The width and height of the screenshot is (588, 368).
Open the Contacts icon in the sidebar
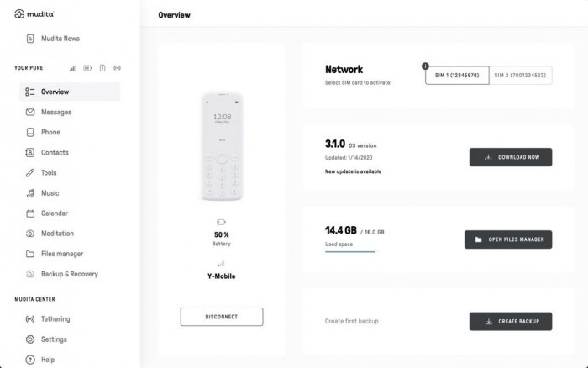[x=30, y=153]
